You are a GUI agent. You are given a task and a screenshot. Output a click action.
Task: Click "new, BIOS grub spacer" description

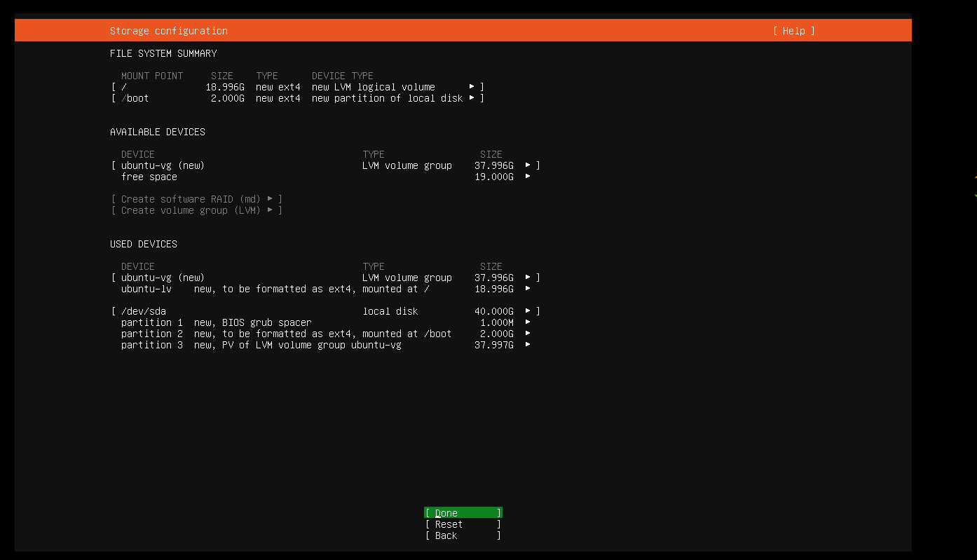pos(253,322)
